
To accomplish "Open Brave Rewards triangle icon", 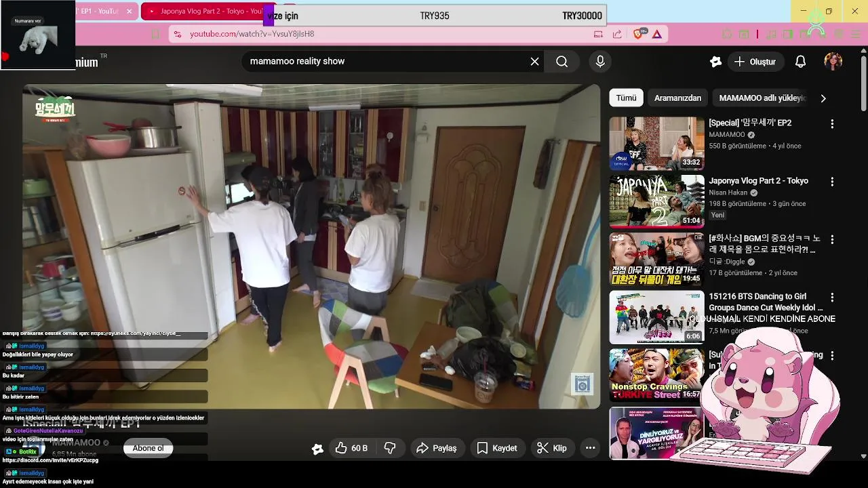I will (x=657, y=34).
